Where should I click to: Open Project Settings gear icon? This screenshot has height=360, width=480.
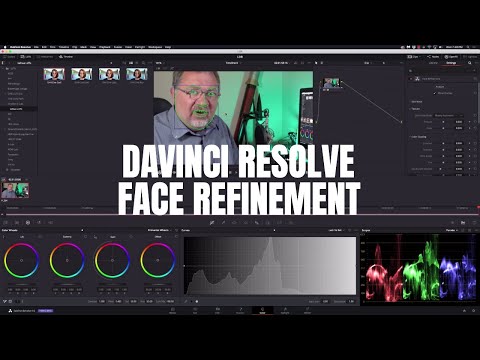coord(474,311)
